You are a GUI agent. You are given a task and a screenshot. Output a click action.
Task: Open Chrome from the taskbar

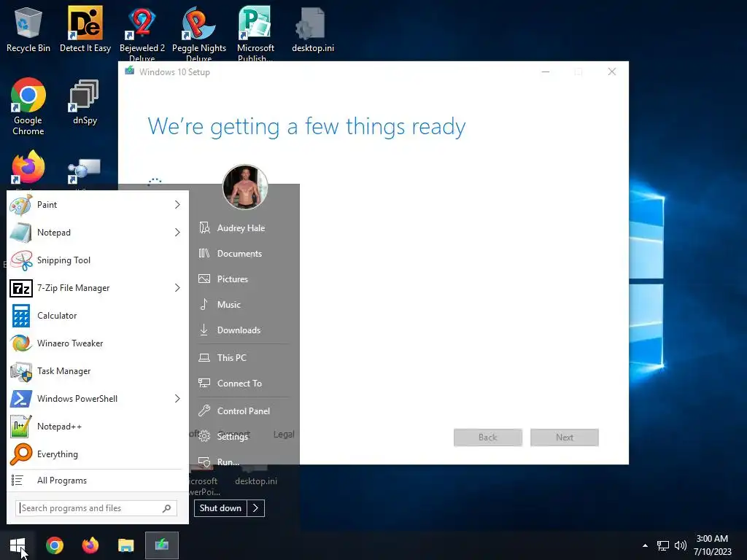coord(54,545)
